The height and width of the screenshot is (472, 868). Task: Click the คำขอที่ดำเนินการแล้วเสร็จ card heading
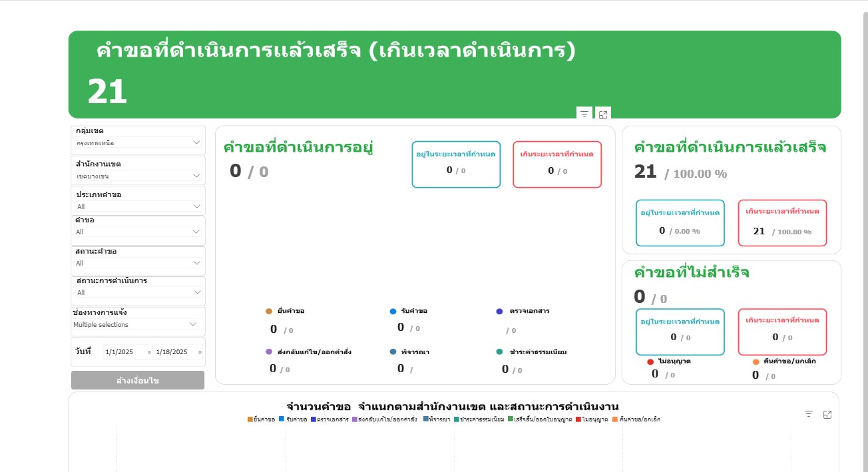pyautogui.click(x=730, y=147)
